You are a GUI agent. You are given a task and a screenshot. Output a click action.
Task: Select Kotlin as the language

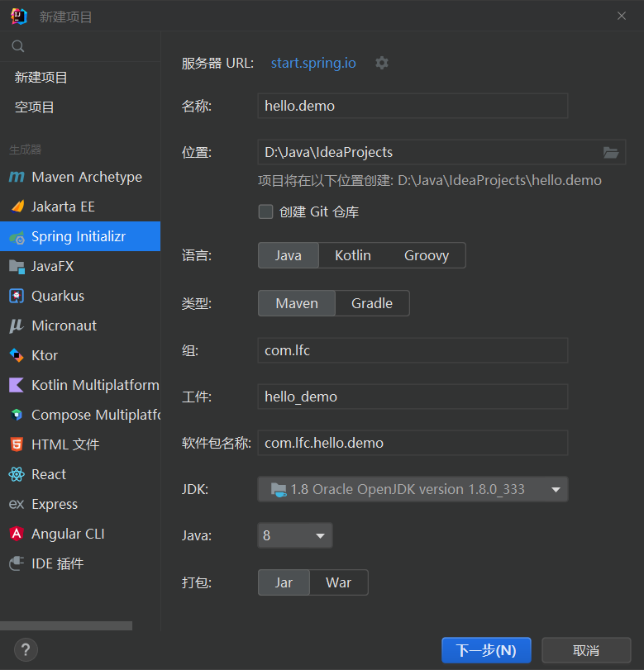click(x=353, y=255)
